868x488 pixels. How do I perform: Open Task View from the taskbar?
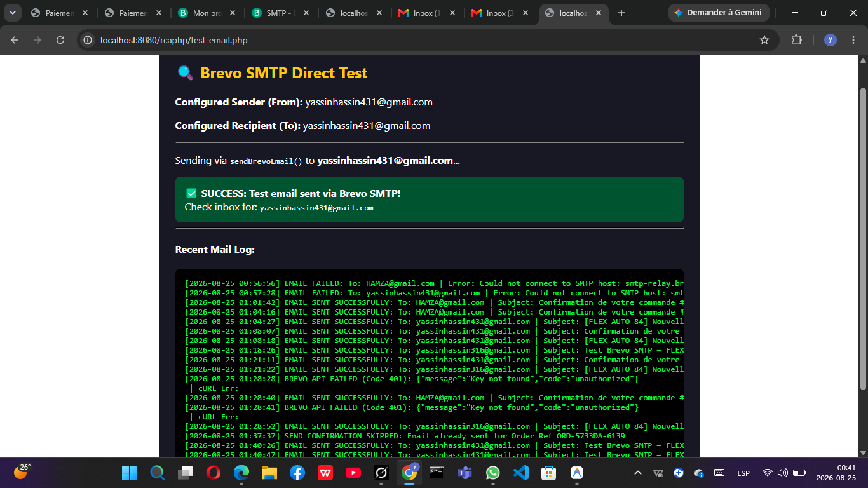(186, 473)
